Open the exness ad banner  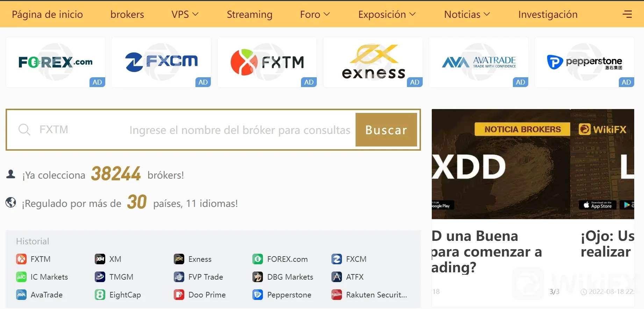373,62
